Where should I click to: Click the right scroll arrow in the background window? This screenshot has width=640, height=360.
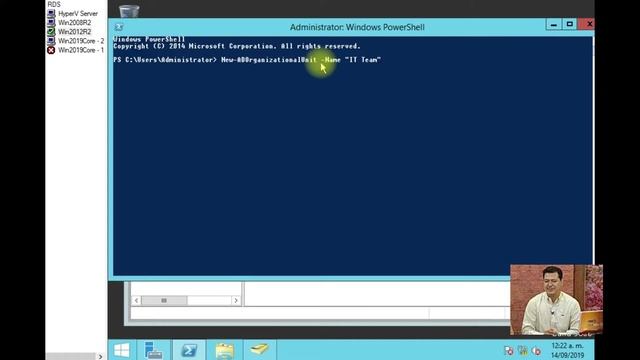point(236,300)
